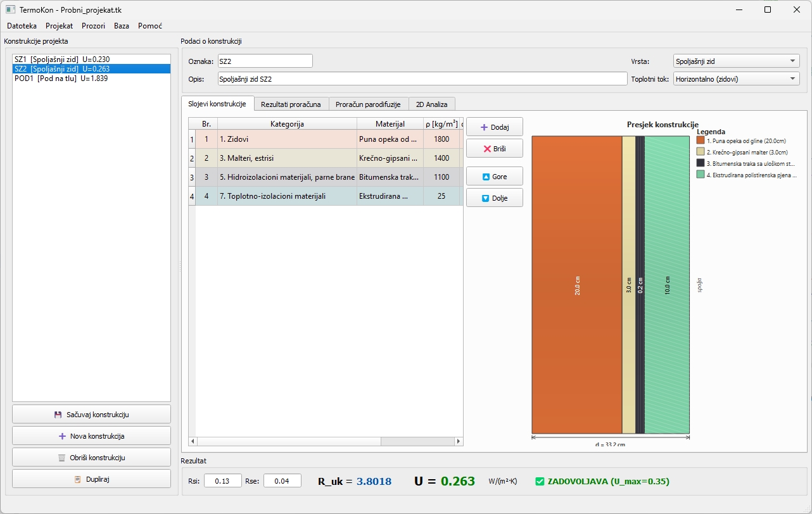Screen dimensions: 812x514
Task: Click the trash icon on Obriši konstrukciju
Action: pyautogui.click(x=61, y=458)
